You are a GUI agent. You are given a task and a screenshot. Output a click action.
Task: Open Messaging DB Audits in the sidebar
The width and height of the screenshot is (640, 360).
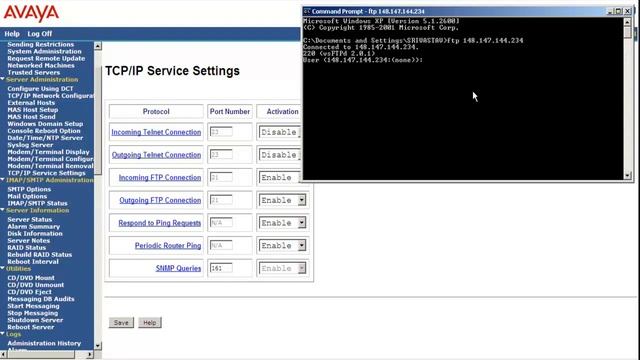[41, 299]
